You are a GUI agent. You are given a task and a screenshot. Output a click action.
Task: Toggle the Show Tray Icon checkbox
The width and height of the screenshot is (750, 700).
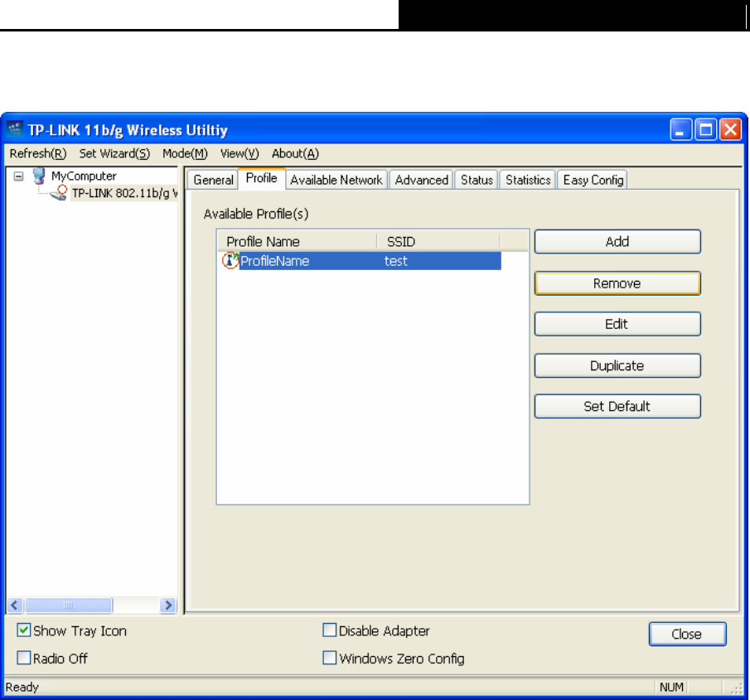[23, 630]
